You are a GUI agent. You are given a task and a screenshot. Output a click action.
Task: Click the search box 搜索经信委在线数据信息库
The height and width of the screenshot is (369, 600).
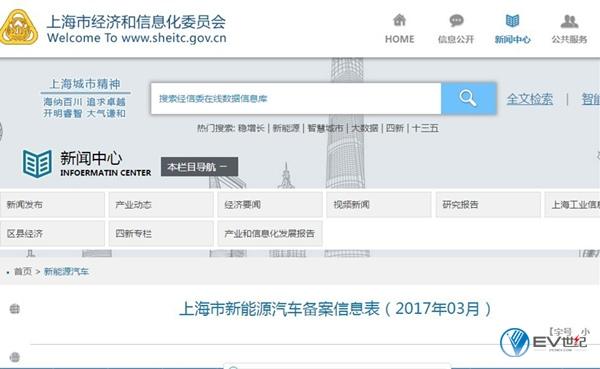296,98
